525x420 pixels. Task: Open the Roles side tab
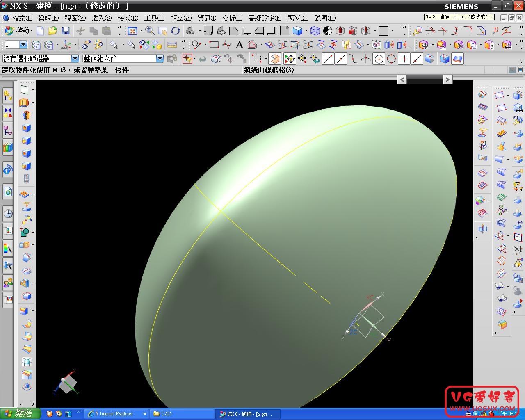pos(8,283)
